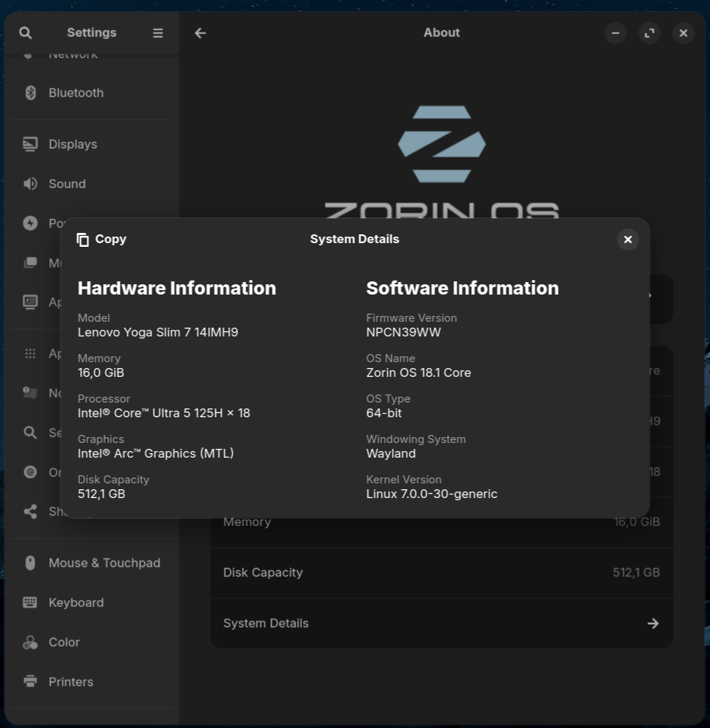This screenshot has width=710, height=728.
Task: Click the Online Accounts at-sign icon
Action: pos(30,472)
